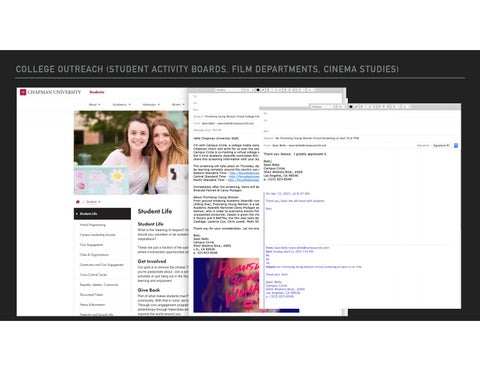Click the Chapman University logo icon

23,92
